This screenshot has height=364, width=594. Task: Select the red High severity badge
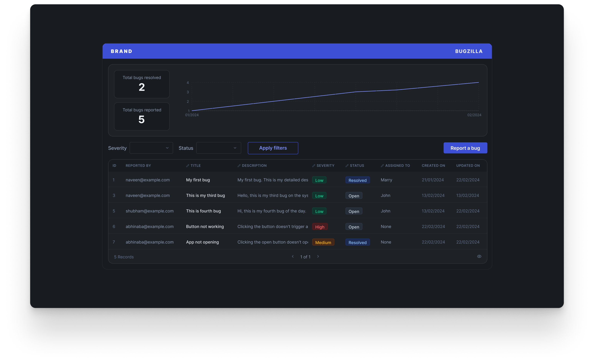(320, 227)
